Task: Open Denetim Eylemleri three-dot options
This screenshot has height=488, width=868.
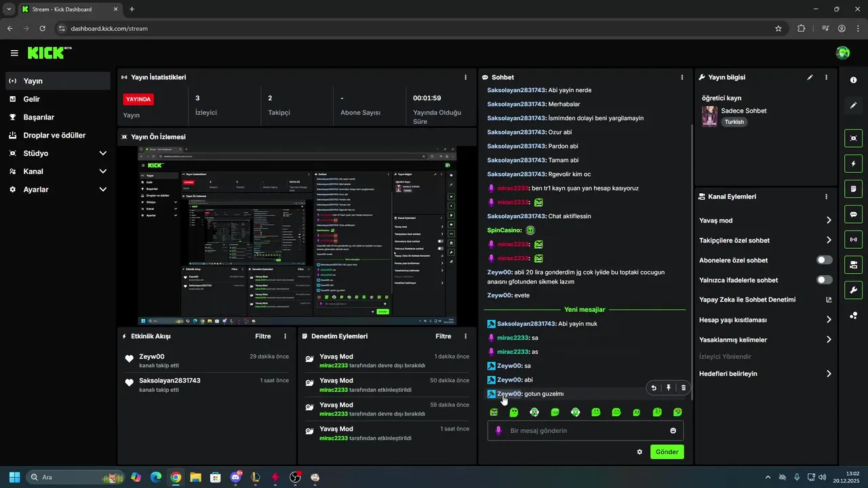Action: tap(465, 336)
